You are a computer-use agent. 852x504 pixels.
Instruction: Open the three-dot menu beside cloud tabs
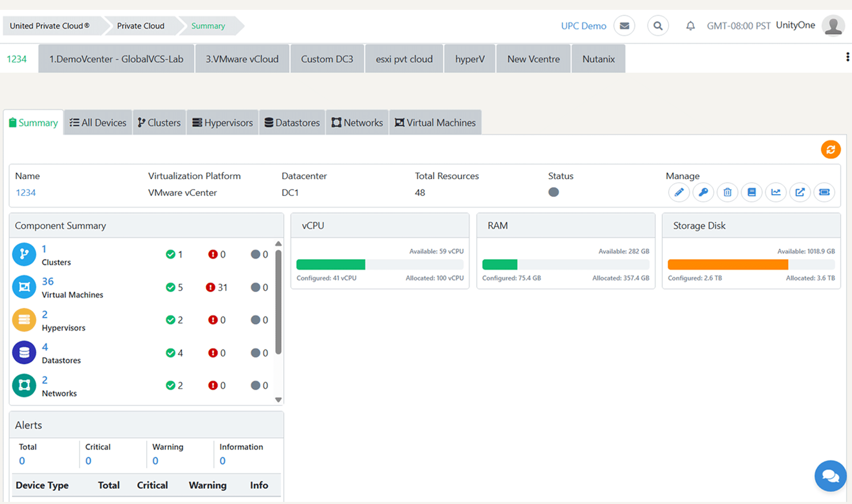(847, 57)
